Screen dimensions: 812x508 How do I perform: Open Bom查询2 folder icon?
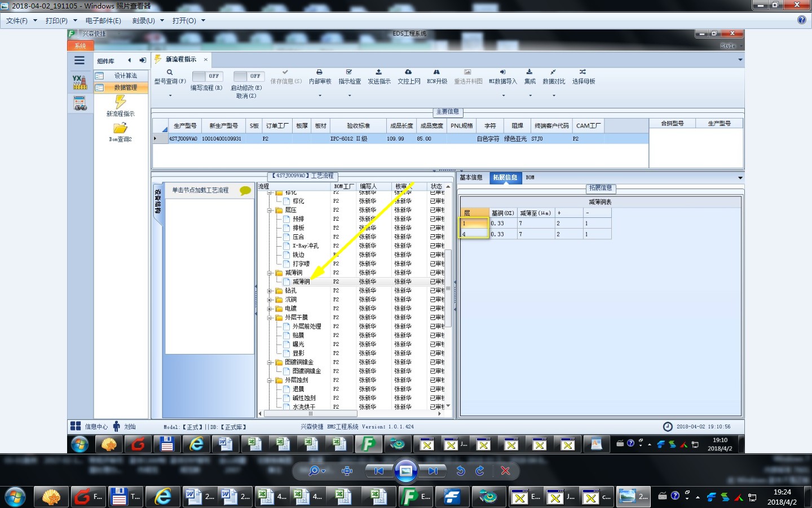click(x=120, y=129)
